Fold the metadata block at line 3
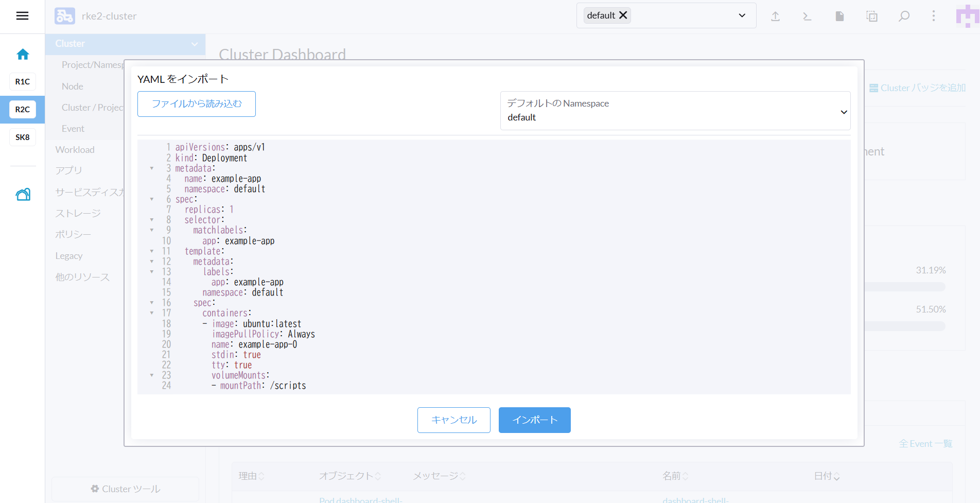Viewport: 980px width, 503px height. tap(152, 168)
